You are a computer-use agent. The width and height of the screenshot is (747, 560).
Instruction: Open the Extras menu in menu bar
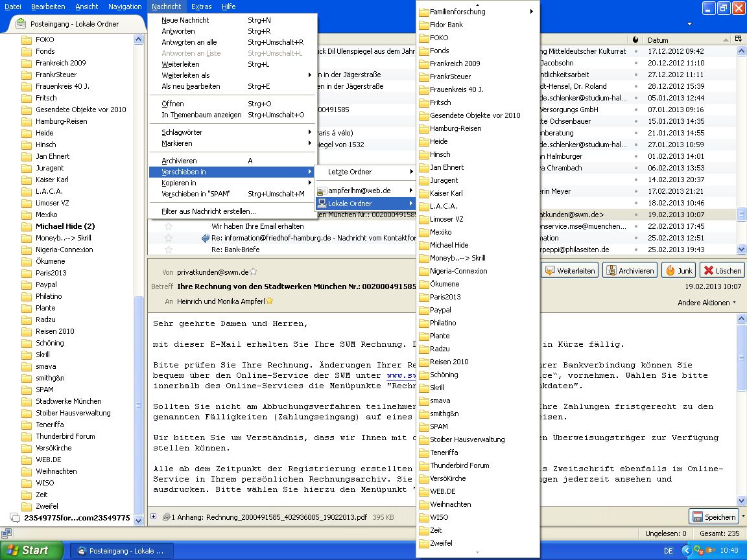201,6
